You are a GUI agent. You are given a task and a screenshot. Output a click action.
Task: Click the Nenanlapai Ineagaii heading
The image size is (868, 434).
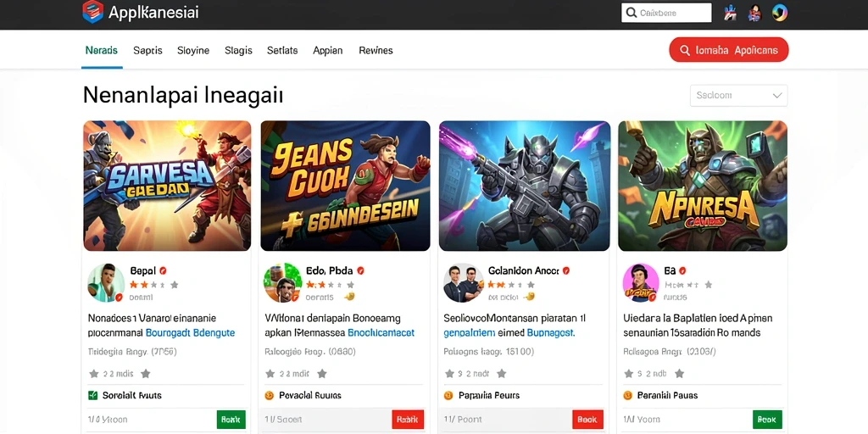click(183, 95)
